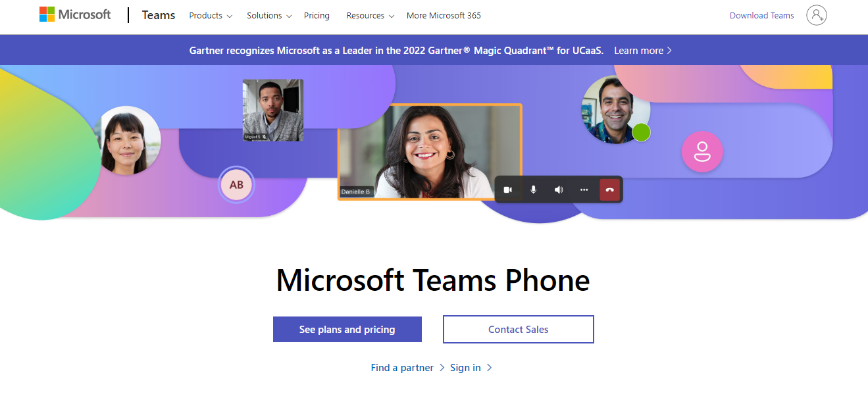Click the pink person avatar icon
Image resolution: width=868 pixels, height=404 pixels.
tap(702, 152)
